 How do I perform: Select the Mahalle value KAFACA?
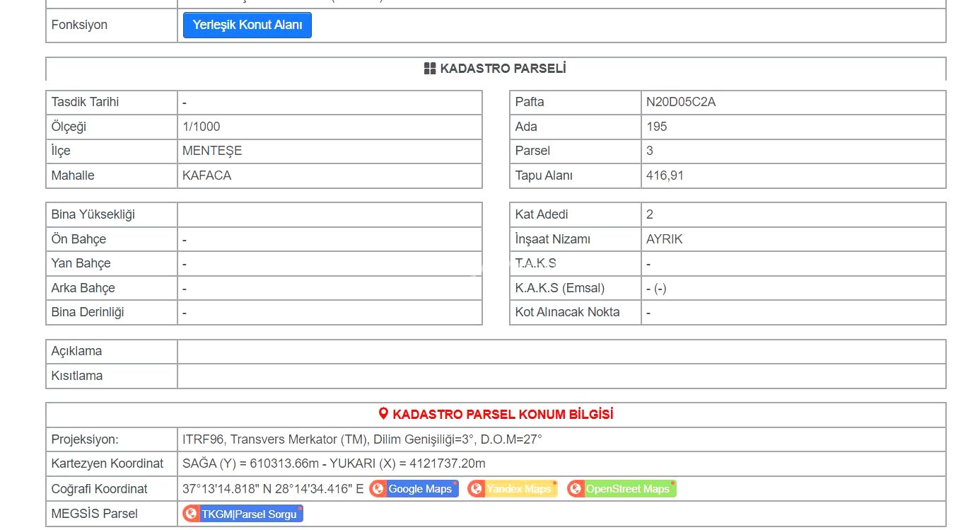tap(207, 175)
